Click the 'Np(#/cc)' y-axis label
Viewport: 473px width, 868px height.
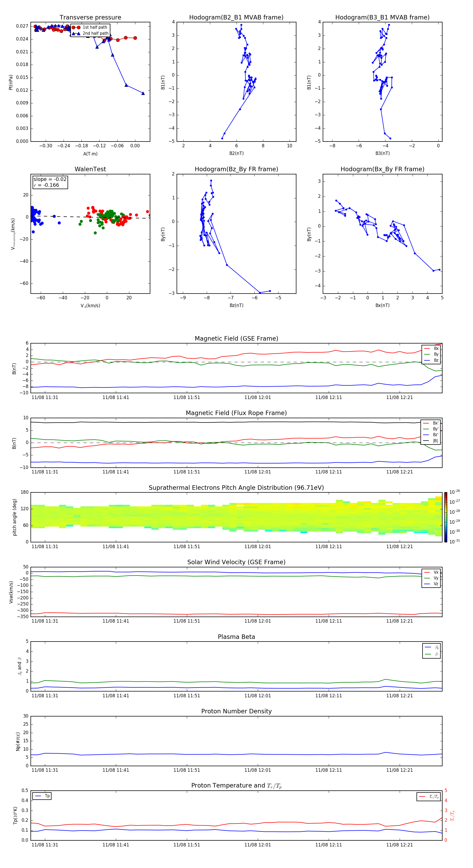click(x=18, y=741)
